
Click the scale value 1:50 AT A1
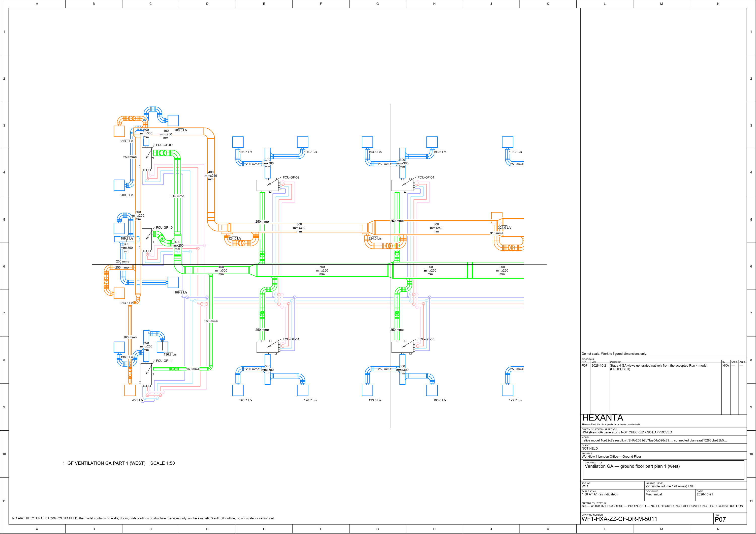[x=599, y=494]
